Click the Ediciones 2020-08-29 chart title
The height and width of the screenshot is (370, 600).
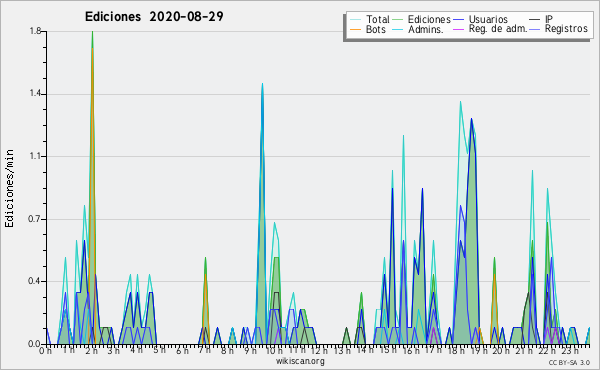[154, 17]
